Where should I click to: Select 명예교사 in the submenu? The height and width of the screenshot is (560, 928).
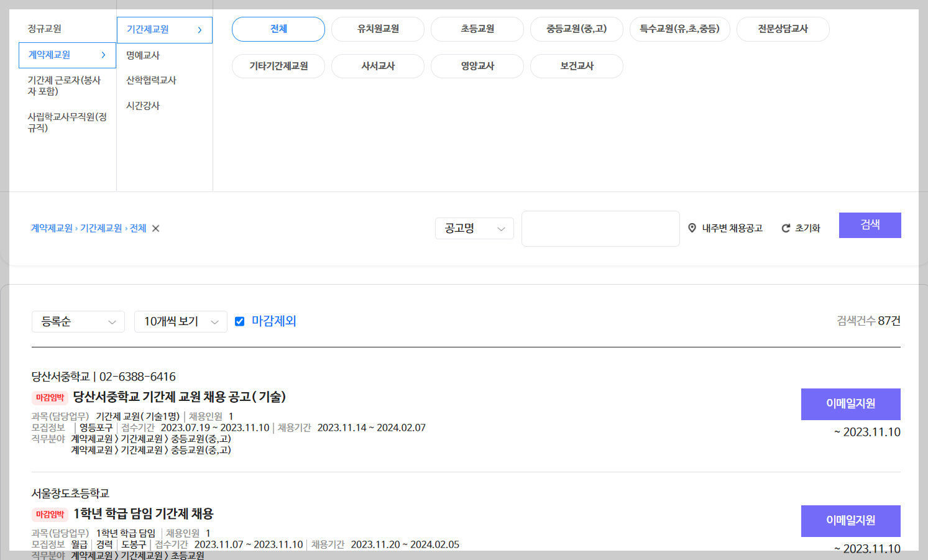point(142,55)
